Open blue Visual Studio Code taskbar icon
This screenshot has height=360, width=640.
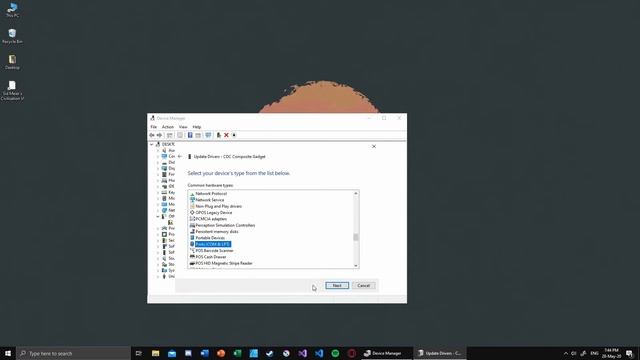pyautogui.click(x=319, y=353)
